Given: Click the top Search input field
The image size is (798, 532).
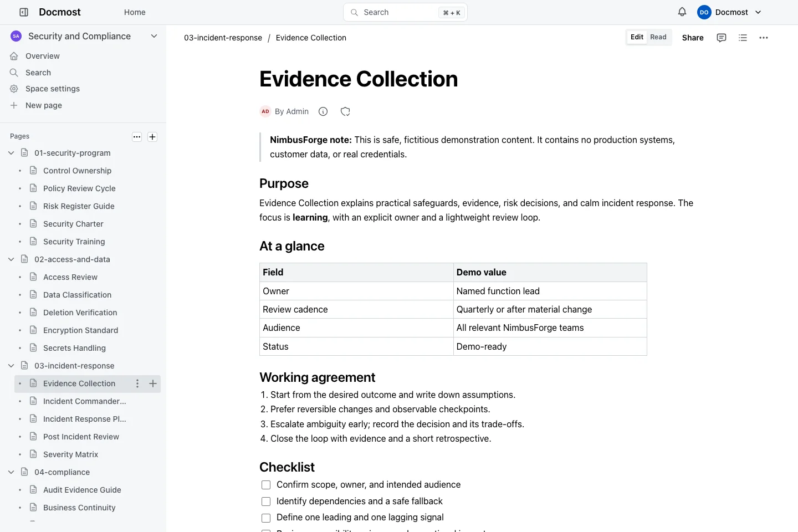Looking at the screenshot, I should 405,12.
